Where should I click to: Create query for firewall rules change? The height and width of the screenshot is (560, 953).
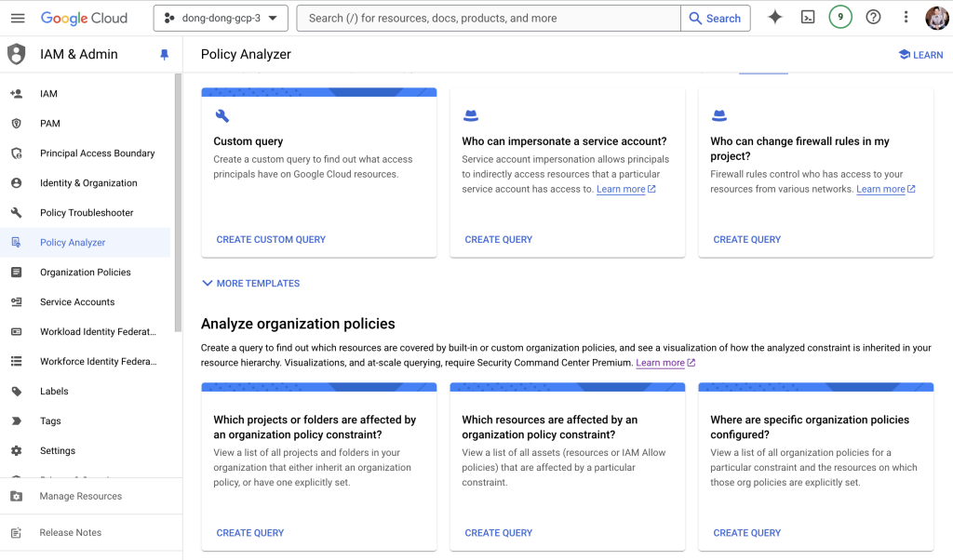[747, 239]
